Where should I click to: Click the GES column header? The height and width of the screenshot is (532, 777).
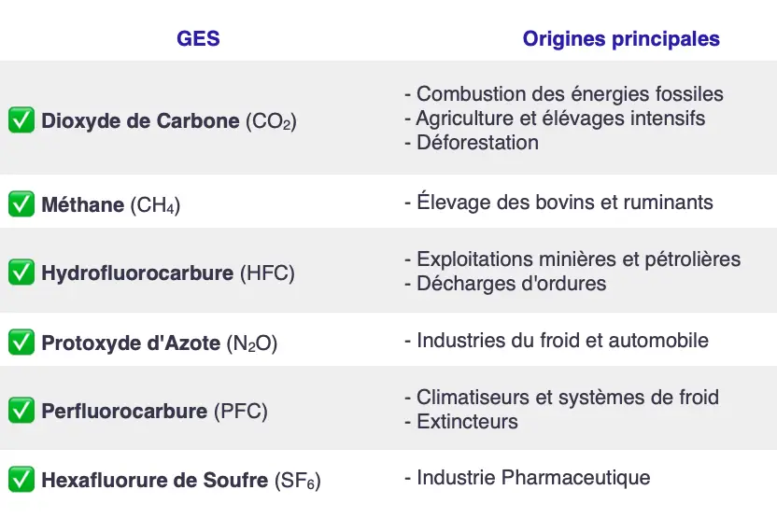pos(198,39)
